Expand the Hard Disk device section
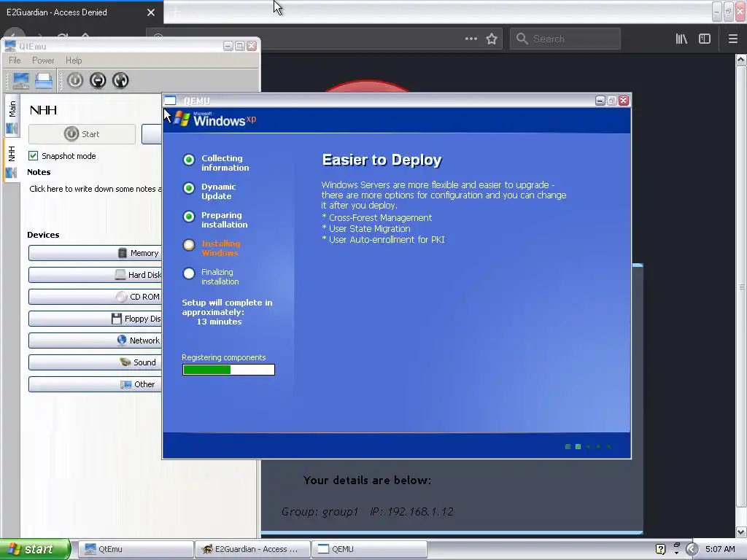The width and height of the screenshot is (747, 560). [x=96, y=275]
